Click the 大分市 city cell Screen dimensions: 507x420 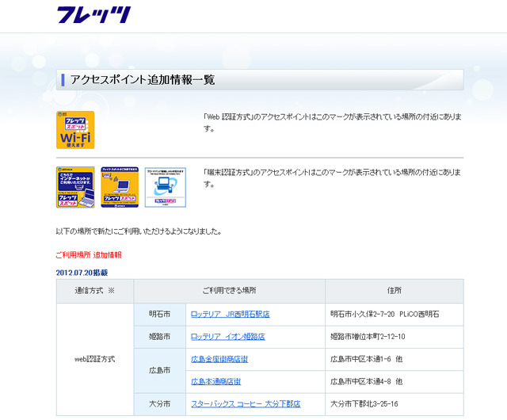coord(160,404)
